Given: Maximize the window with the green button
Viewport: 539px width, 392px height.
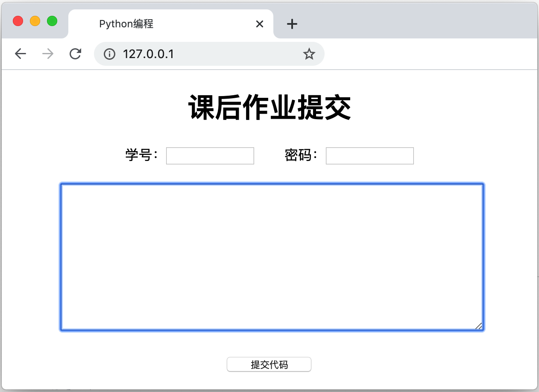Looking at the screenshot, I should 52,21.
